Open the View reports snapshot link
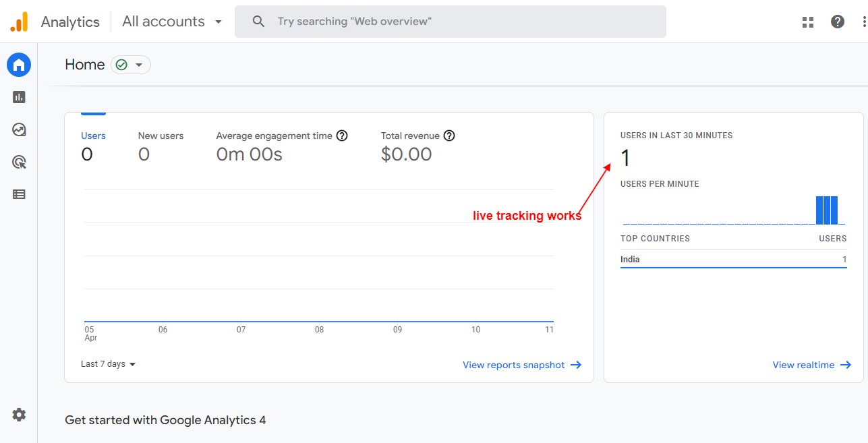 (522, 365)
